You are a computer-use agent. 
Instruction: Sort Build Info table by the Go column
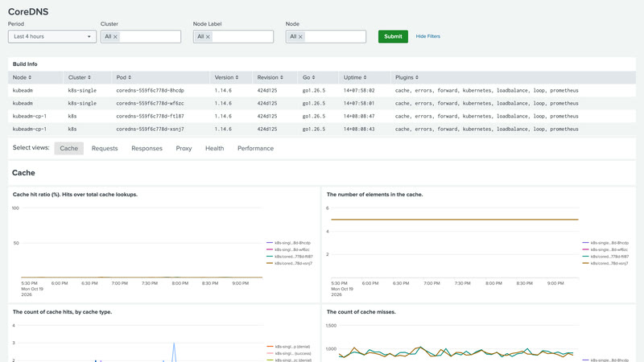[x=309, y=77]
